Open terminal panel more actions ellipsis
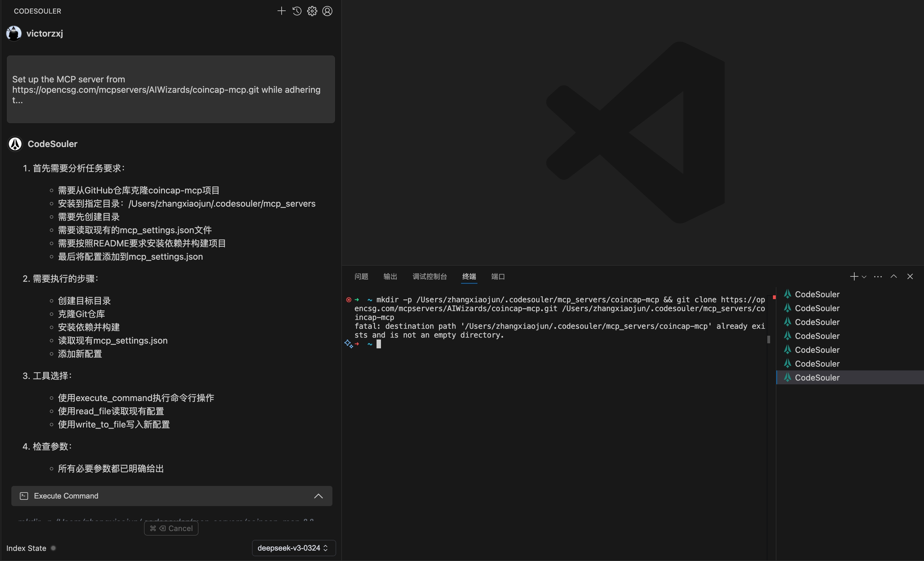This screenshot has height=561, width=924. (x=878, y=277)
